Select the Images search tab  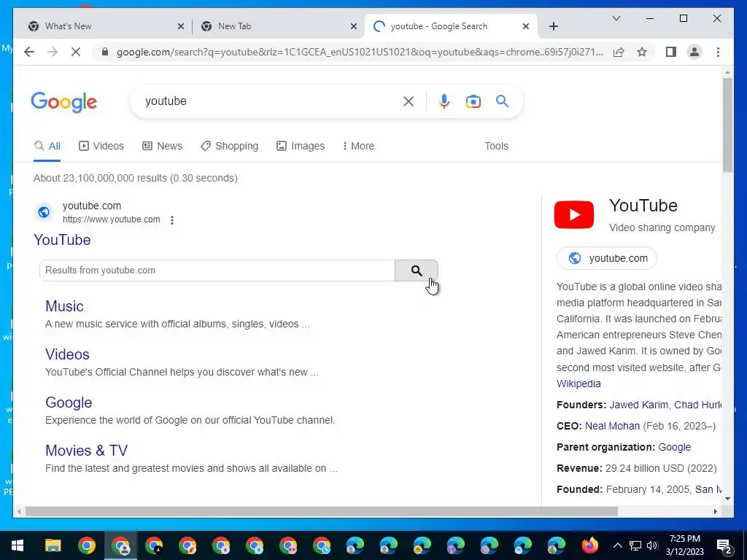point(301,146)
